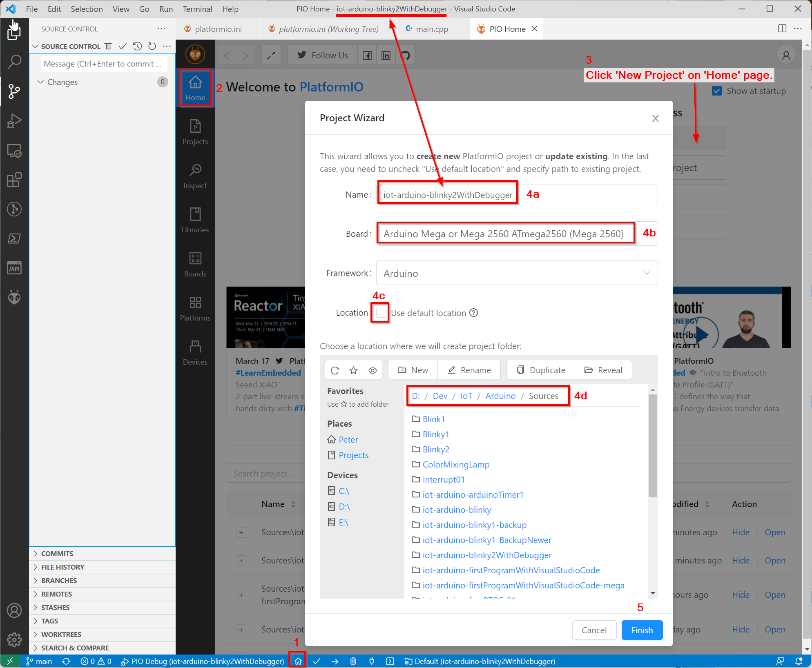The width and height of the screenshot is (812, 668).
Task: Click the Name input field in wizard
Action: 517,194
